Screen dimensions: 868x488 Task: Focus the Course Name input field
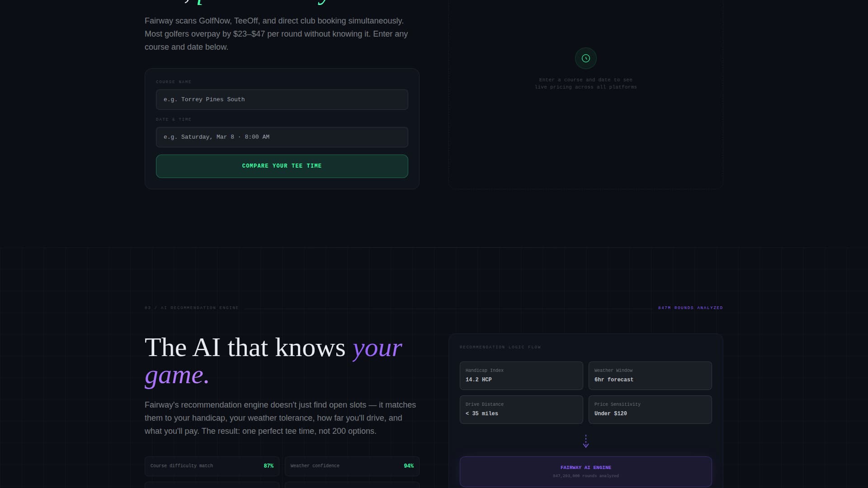[282, 99]
